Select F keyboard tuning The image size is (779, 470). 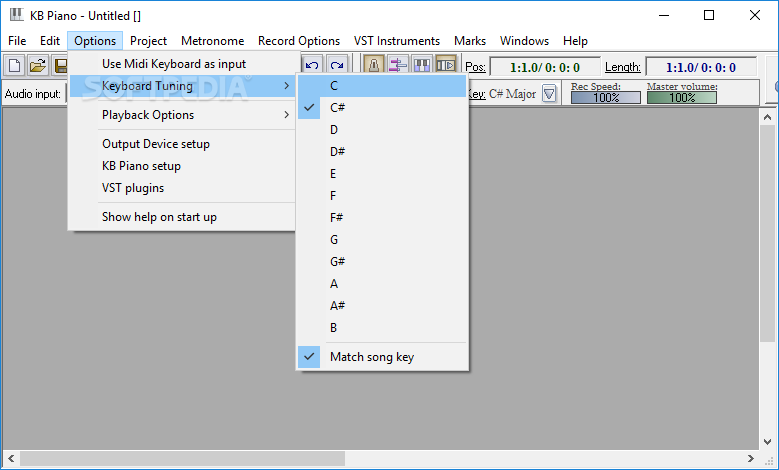[382, 196]
